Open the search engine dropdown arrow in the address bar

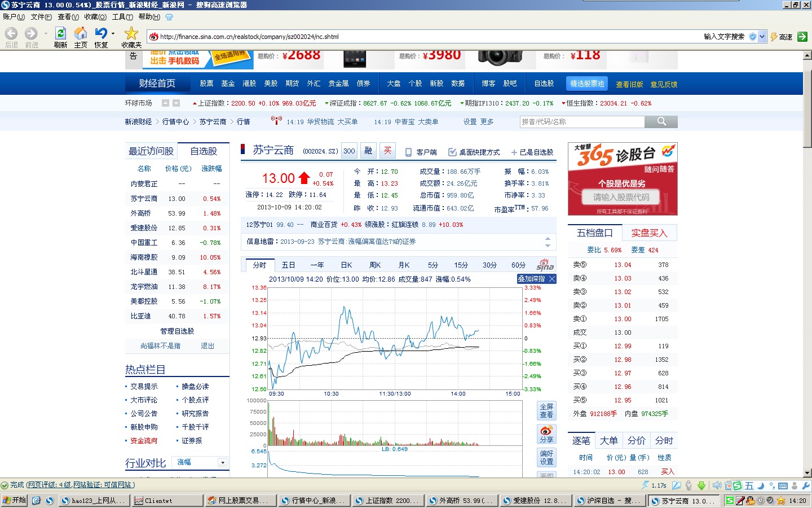click(x=762, y=37)
